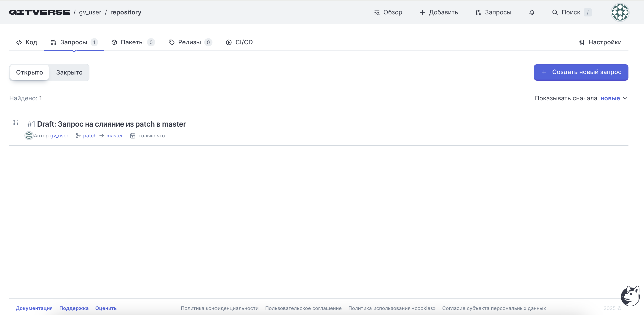Click the #1 request number

click(x=31, y=124)
